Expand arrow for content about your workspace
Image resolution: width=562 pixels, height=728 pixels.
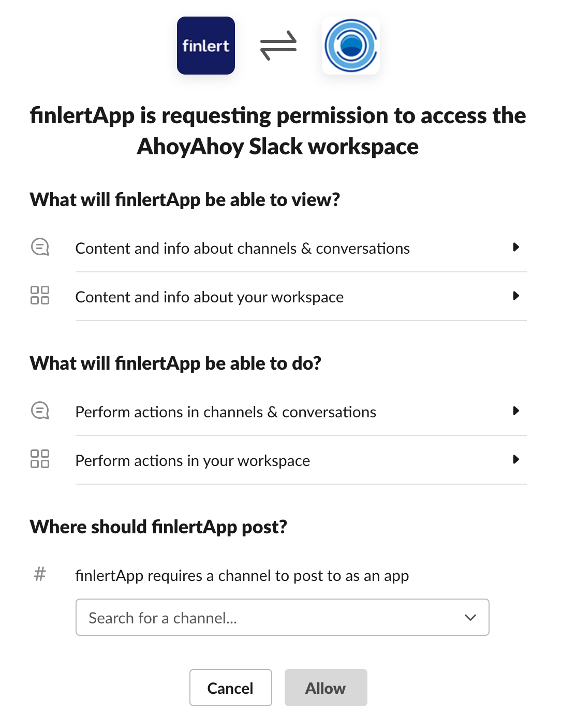pos(515,296)
